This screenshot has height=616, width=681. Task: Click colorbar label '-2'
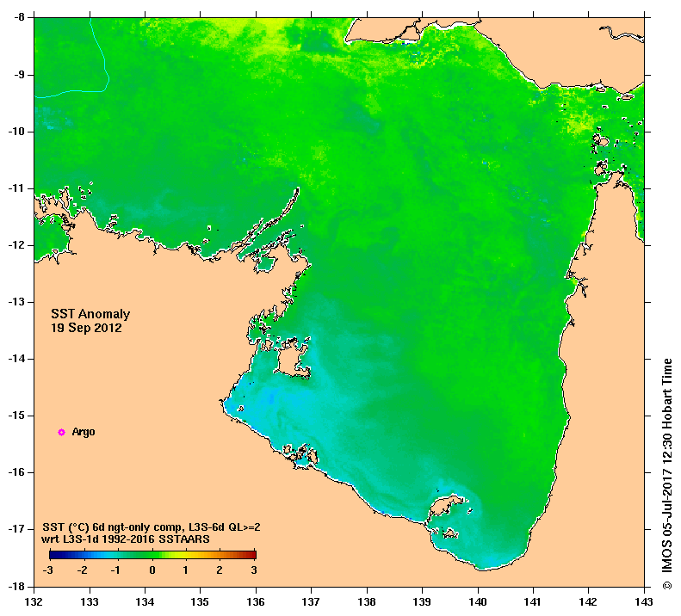click(x=82, y=570)
